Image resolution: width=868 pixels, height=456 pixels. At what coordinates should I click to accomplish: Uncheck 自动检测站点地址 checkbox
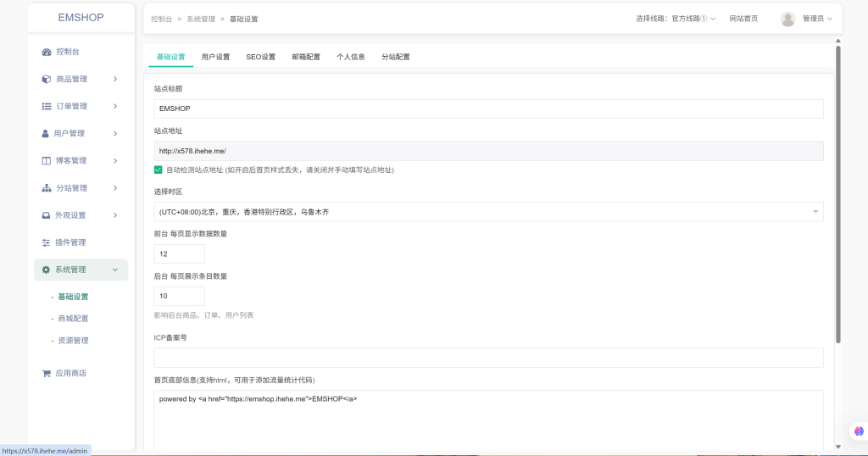pyautogui.click(x=158, y=170)
